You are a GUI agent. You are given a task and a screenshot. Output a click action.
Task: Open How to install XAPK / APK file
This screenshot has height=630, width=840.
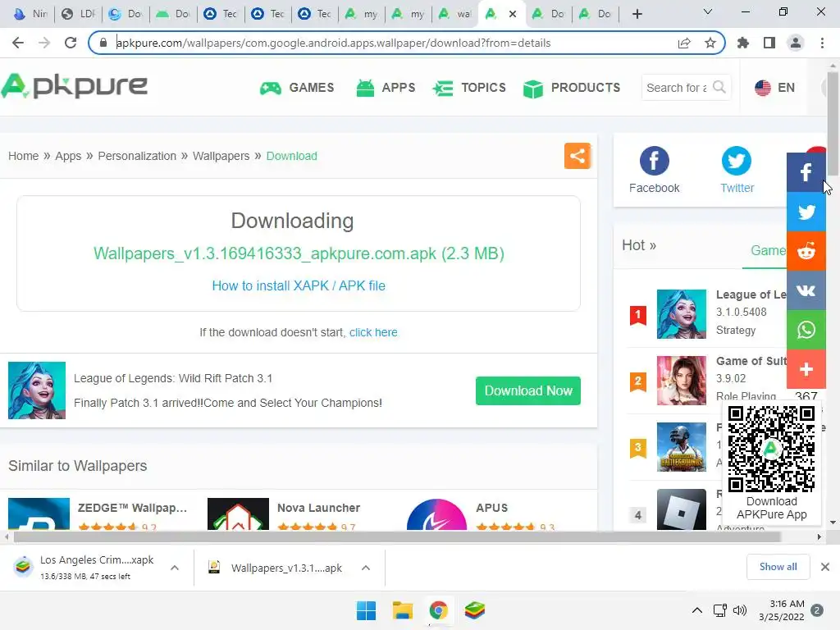pos(299,285)
